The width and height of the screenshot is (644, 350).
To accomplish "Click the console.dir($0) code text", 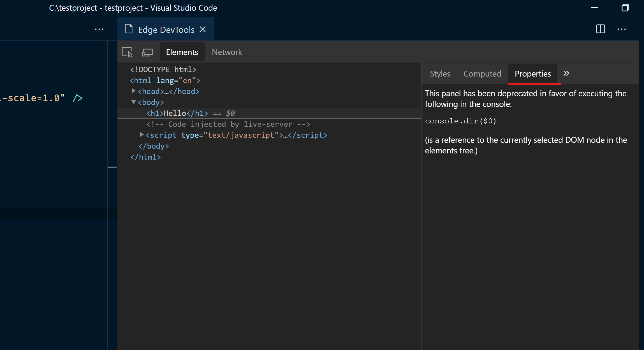I will [460, 121].
